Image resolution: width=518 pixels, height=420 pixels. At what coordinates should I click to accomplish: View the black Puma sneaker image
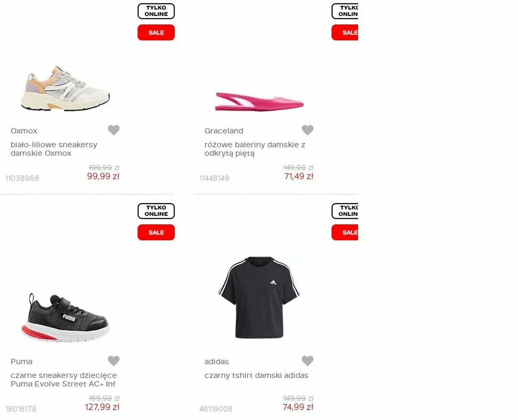[65, 317]
